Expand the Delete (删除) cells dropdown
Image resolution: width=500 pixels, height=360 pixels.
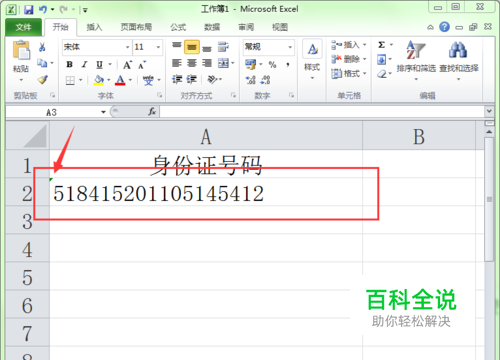[365, 59]
